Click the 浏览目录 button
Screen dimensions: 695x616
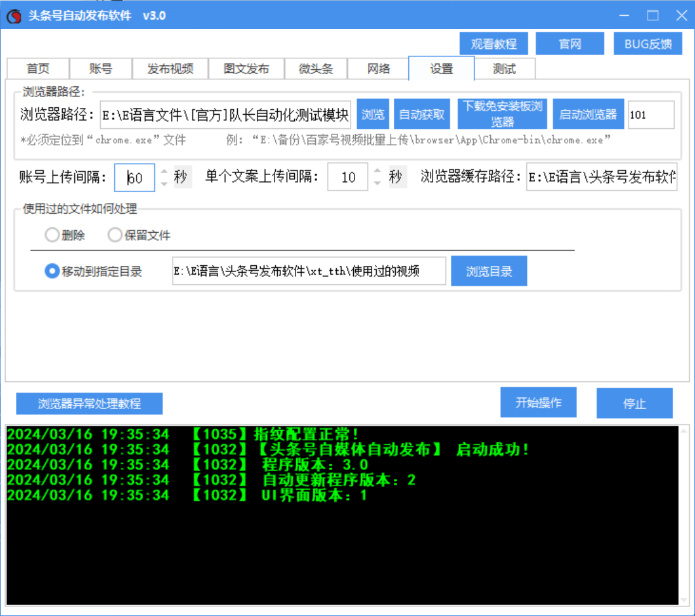(x=489, y=271)
